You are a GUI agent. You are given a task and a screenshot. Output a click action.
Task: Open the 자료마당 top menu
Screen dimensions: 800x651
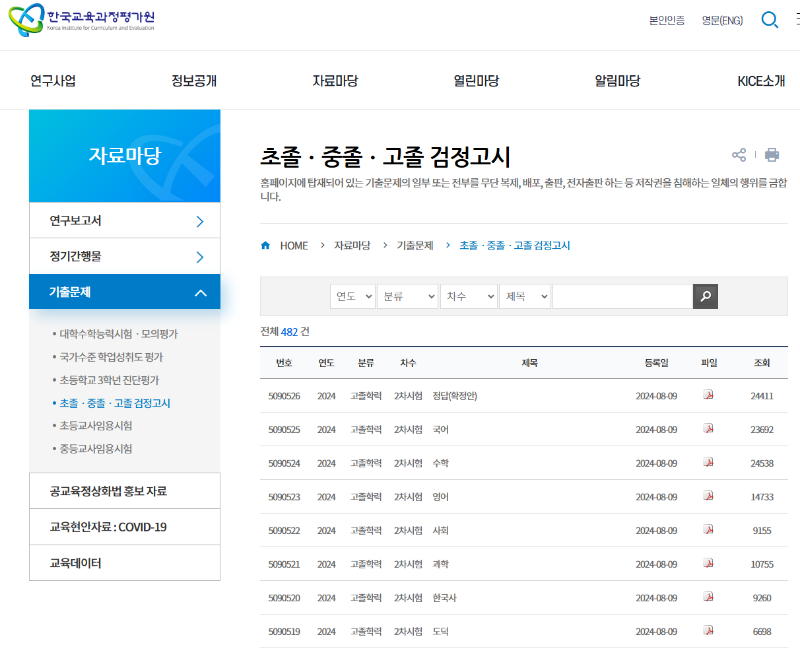(x=335, y=81)
